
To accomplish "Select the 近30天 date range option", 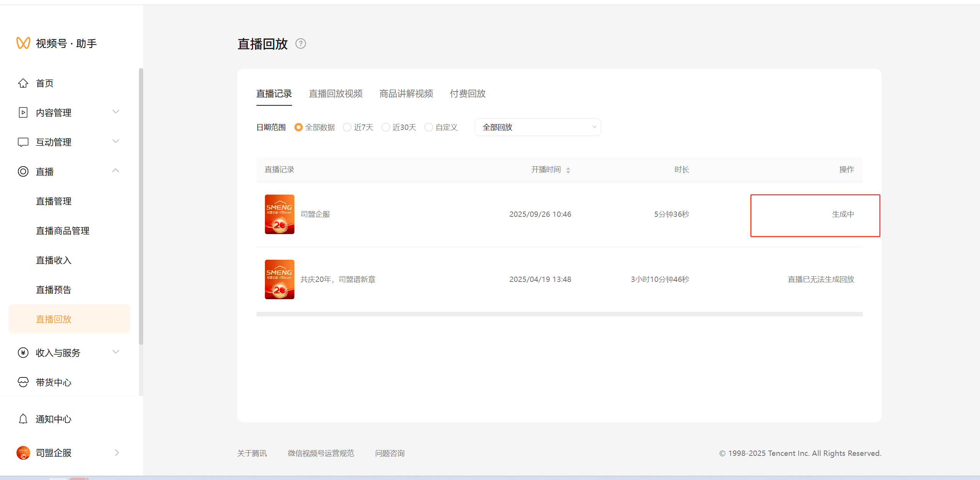I will pyautogui.click(x=386, y=127).
